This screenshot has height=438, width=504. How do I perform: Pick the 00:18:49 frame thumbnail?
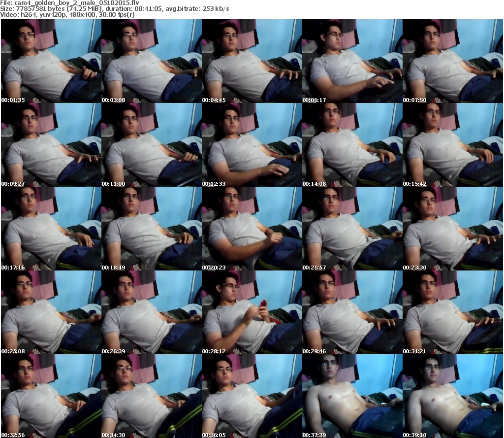coord(152,229)
